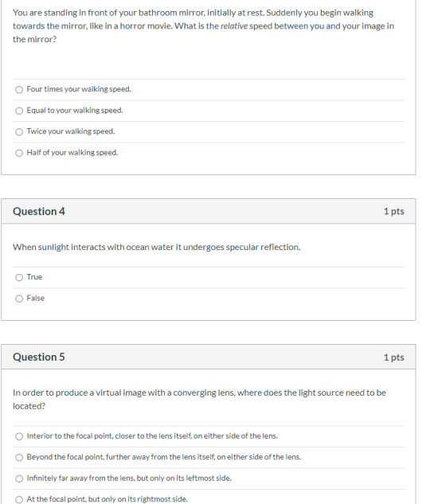Click the 1 pts label of Question 4
446x504 pixels.
(394, 211)
